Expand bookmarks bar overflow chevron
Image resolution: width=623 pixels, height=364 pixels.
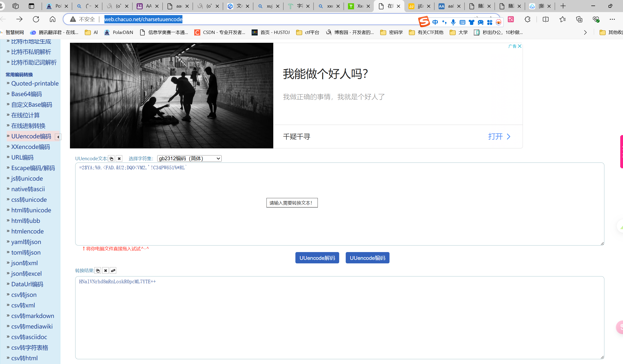tap(585, 32)
